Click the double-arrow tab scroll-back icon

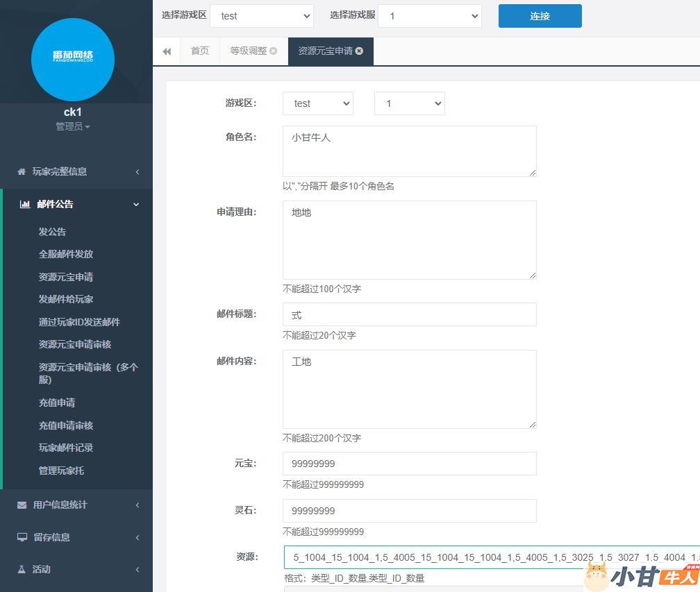[167, 51]
